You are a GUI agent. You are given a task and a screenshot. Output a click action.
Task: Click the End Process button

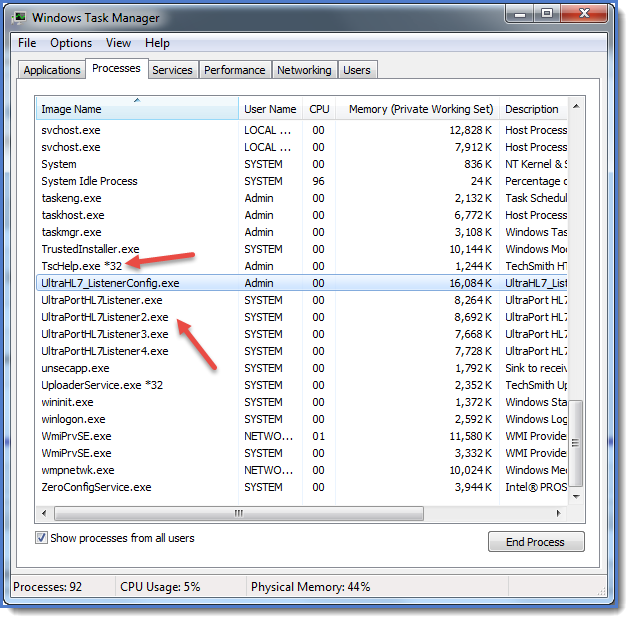click(x=536, y=541)
